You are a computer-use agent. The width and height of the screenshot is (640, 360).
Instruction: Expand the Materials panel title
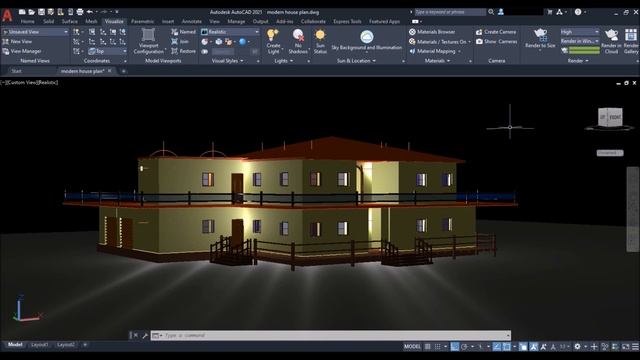pos(437,61)
